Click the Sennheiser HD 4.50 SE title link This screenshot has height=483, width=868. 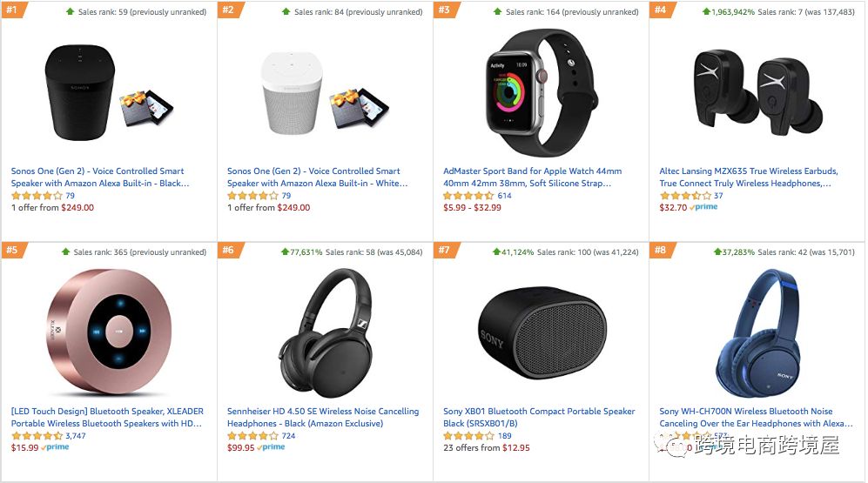[x=322, y=418]
